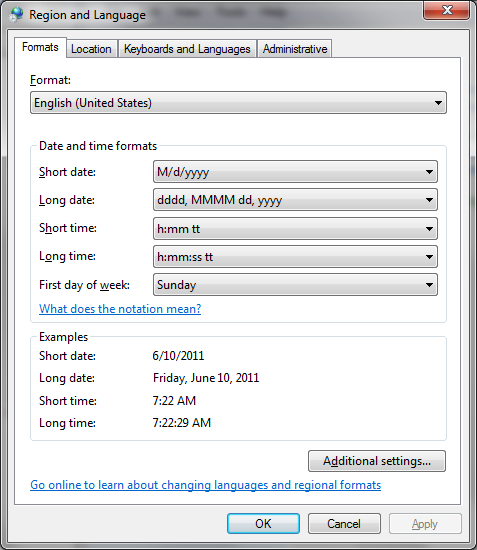Open the Administrative tab
The height and width of the screenshot is (550, 477).
295,49
